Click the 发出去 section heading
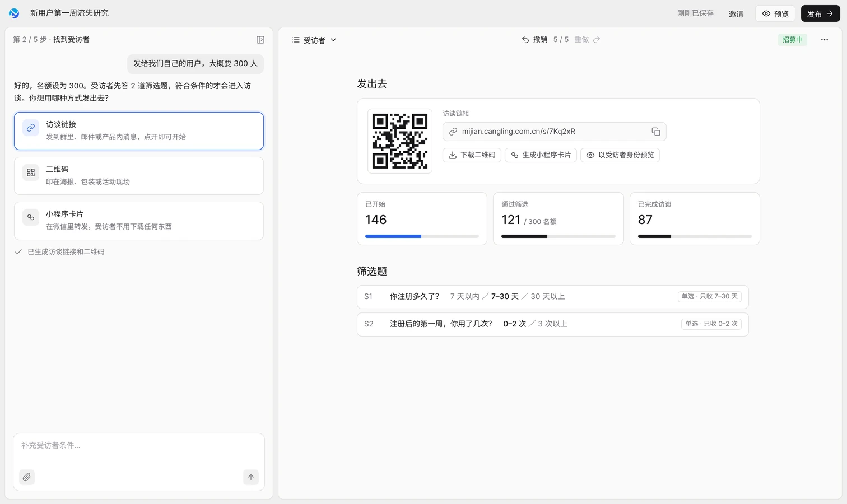This screenshot has width=847, height=504. [x=372, y=84]
